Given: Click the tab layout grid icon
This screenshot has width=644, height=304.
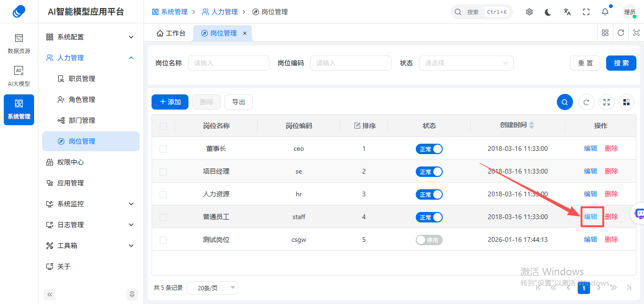Looking at the screenshot, I should tap(605, 33).
